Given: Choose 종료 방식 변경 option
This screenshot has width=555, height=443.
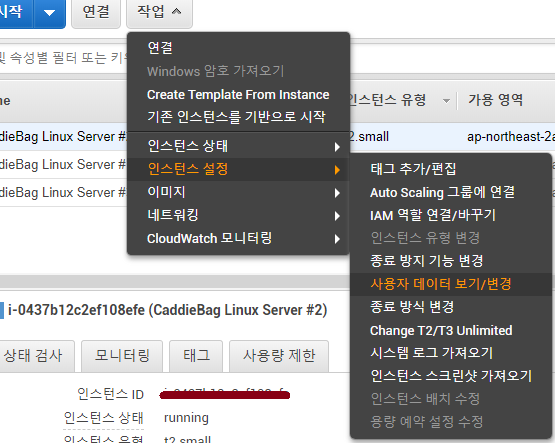Looking at the screenshot, I should point(451,307).
